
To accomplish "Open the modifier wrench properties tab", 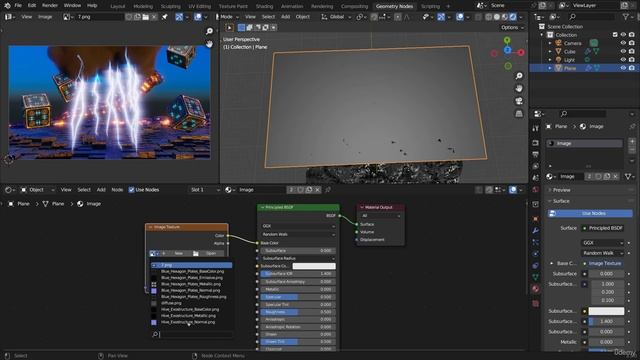I will click(536, 231).
